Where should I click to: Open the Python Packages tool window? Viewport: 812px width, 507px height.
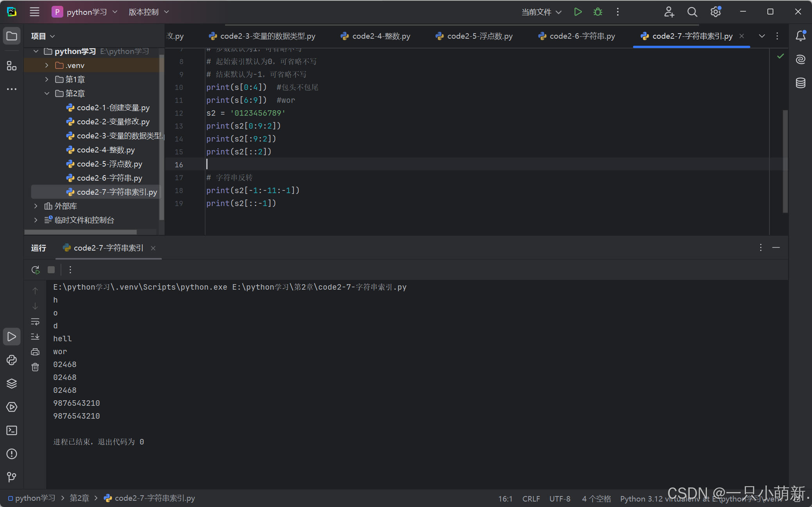[12, 383]
